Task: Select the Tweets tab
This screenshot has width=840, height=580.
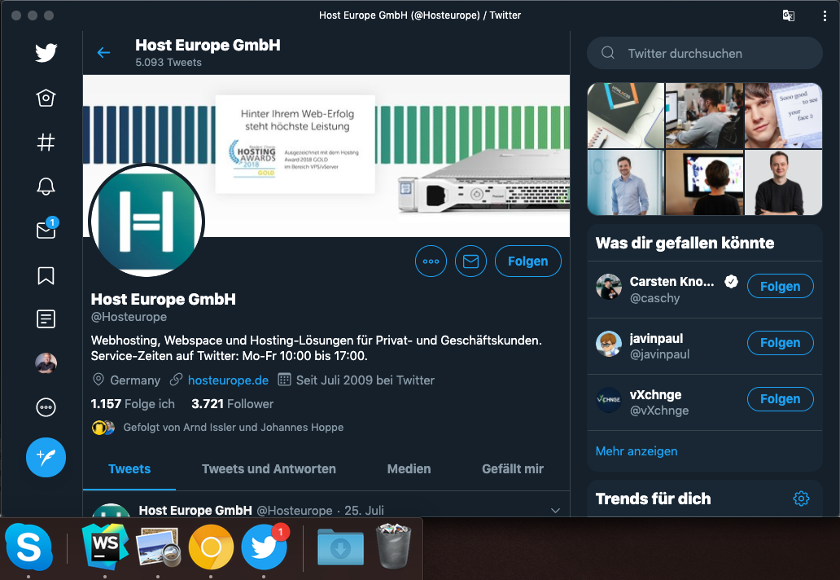Action: click(129, 469)
